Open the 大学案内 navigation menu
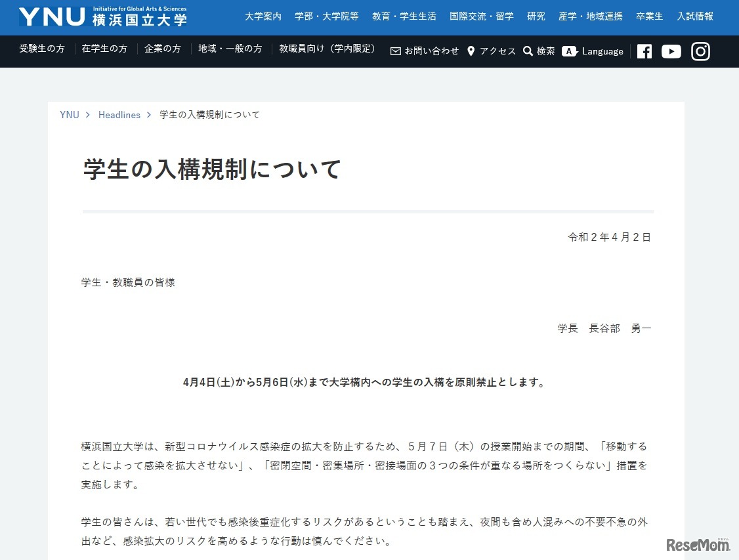This screenshot has height=560, width=739. (263, 16)
